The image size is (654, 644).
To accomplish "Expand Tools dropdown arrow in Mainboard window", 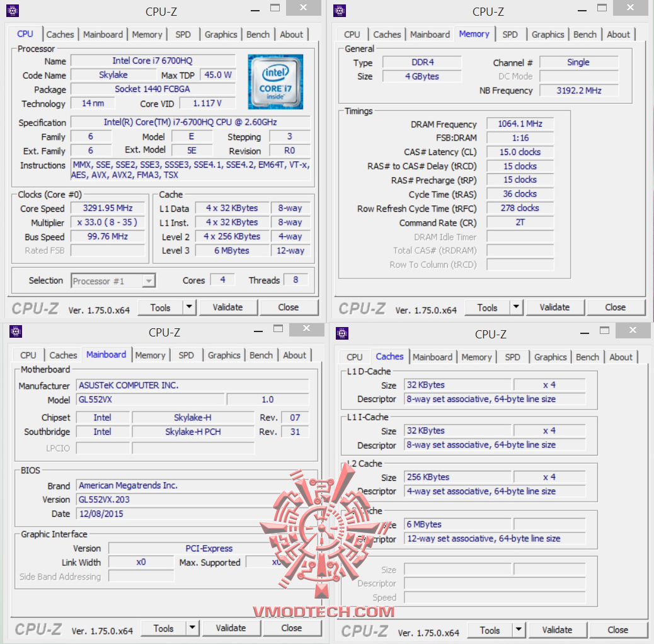I will pyautogui.click(x=192, y=628).
